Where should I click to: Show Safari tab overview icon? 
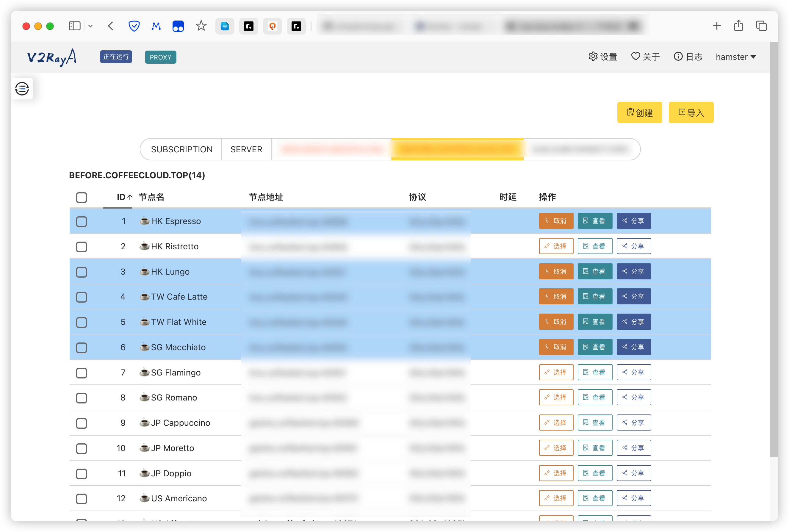click(x=761, y=26)
